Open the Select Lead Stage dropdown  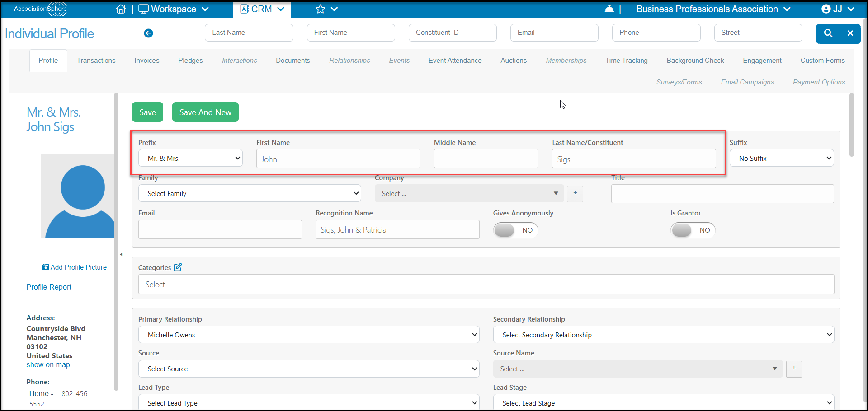[x=664, y=402]
